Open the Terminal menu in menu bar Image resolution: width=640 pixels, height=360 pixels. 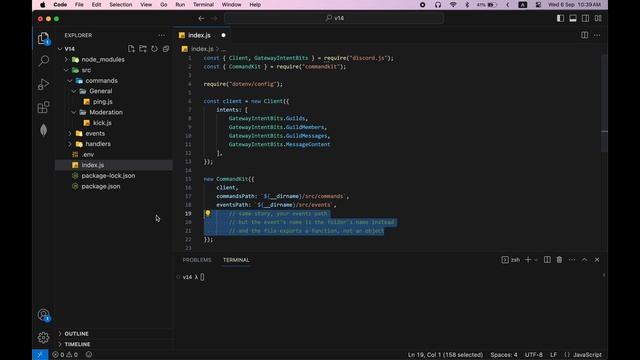pyautogui.click(x=203, y=5)
